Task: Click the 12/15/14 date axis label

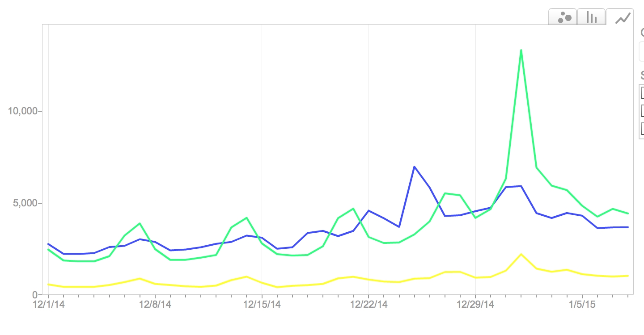Action: (262, 305)
